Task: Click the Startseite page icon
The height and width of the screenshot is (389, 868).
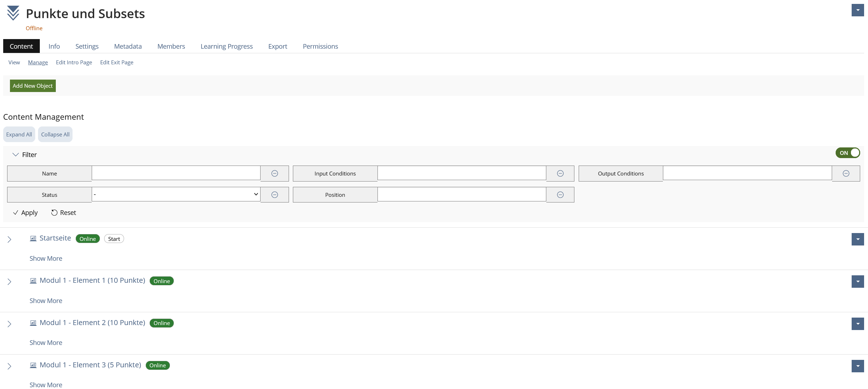Action: 33,238
